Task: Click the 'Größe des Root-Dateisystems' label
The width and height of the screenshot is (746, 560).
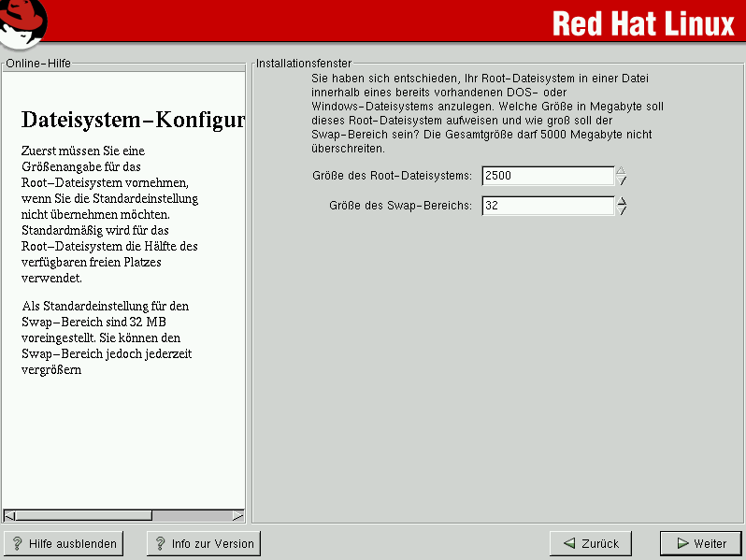Action: pos(393,176)
